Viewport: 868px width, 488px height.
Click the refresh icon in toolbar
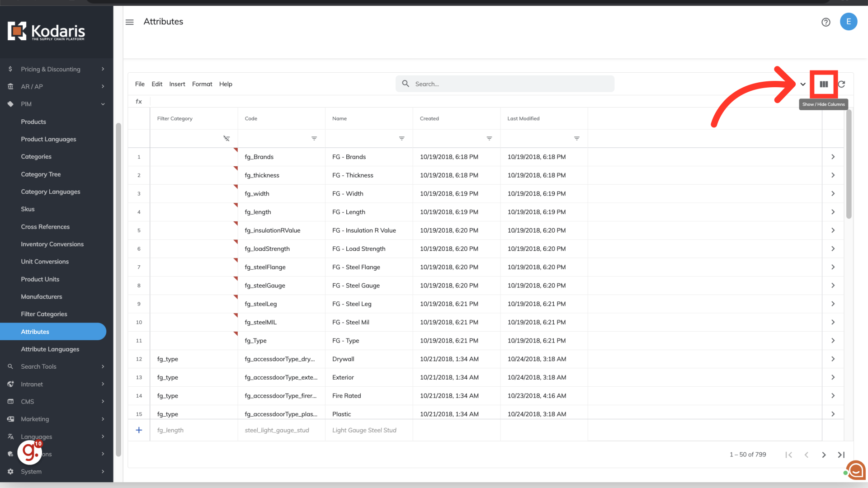(841, 84)
